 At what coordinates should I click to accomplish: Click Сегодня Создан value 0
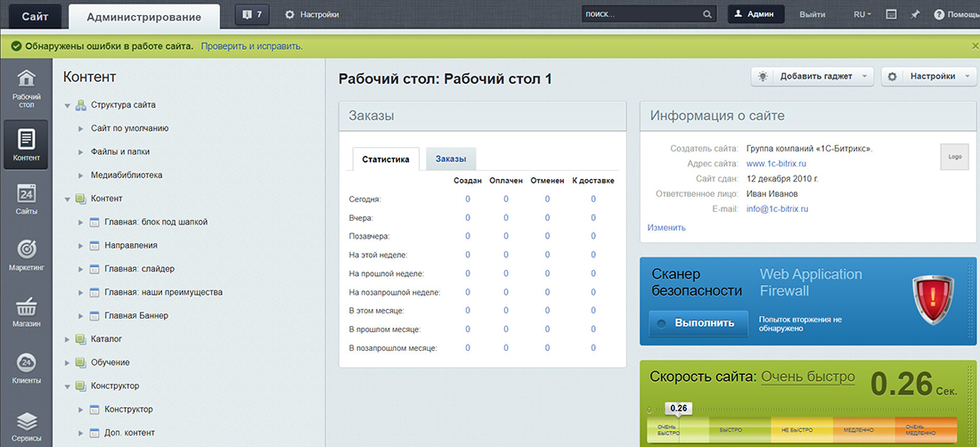[468, 199]
